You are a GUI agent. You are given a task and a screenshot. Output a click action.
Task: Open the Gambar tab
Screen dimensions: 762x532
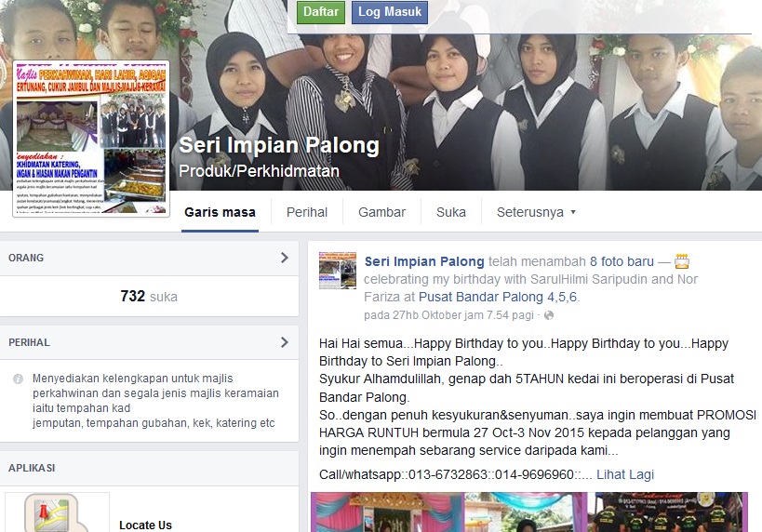381,212
